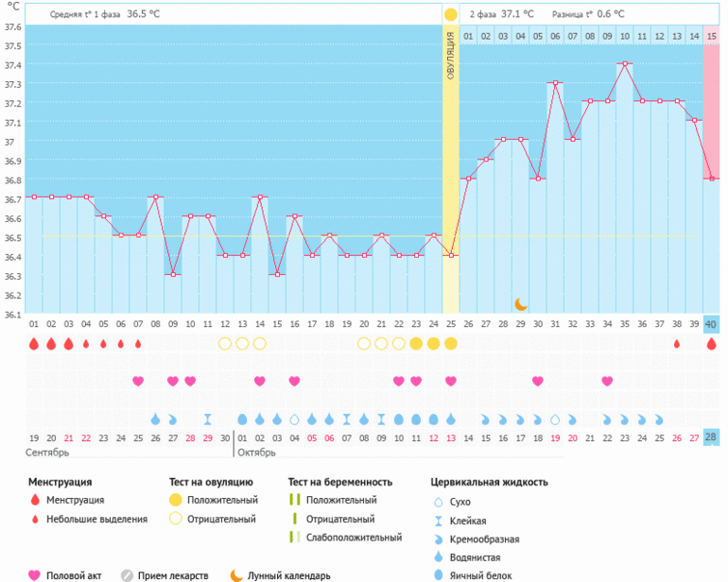Click the menstruation drop on cycle day 01

[x=34, y=344]
